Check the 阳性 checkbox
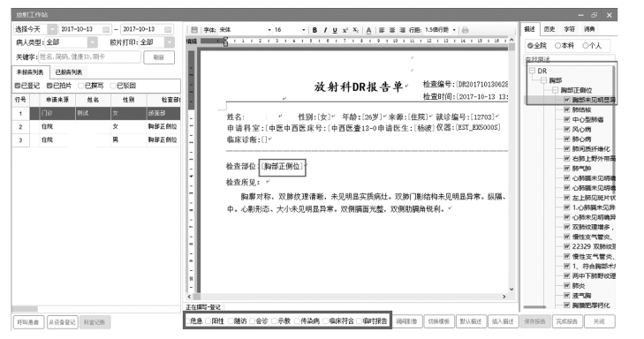The height and width of the screenshot is (339, 644). point(208,321)
